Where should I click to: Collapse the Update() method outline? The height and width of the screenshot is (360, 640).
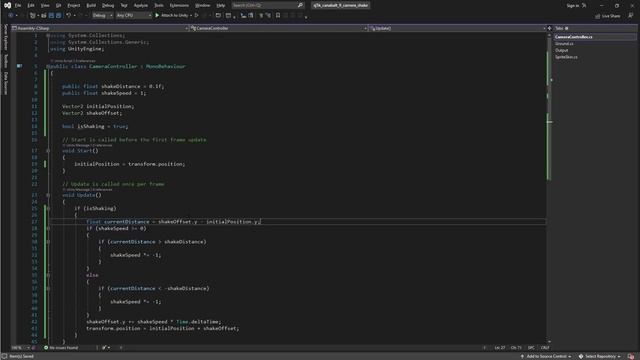point(48,195)
